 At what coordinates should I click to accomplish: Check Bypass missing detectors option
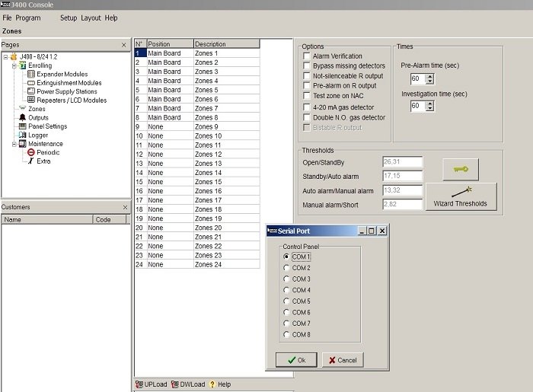tap(306, 65)
